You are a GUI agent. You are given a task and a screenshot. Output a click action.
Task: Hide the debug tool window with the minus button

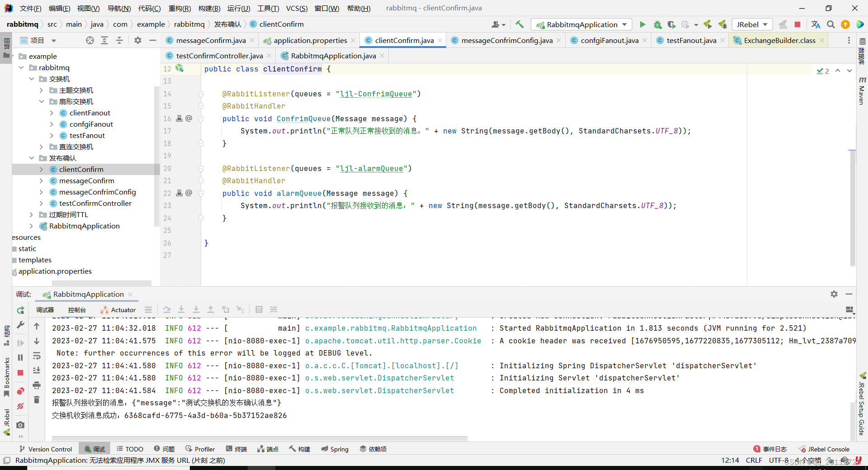point(849,294)
